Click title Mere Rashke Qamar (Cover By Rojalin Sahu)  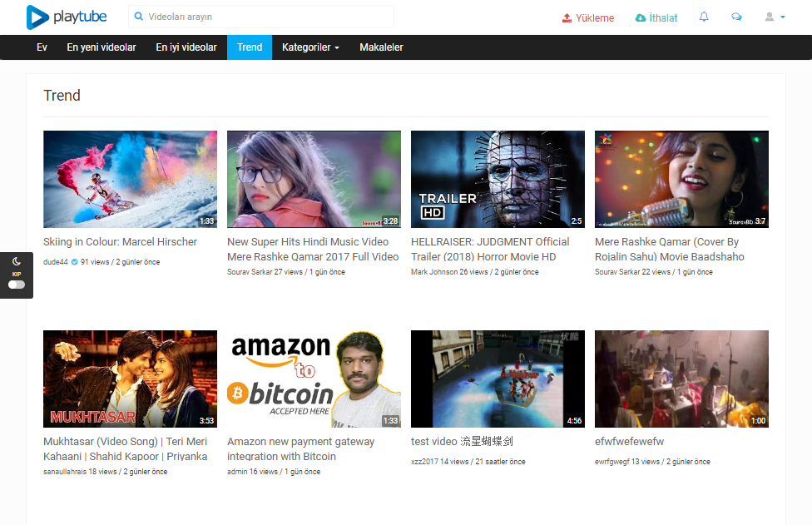click(669, 249)
